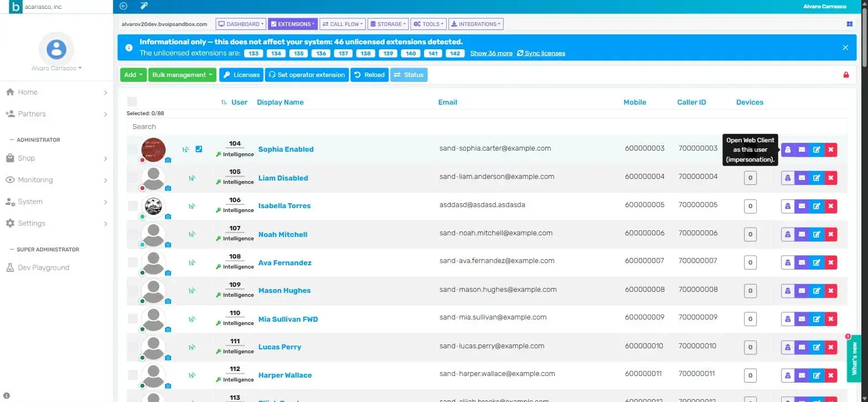Click the profile avatar in sidebar
The image size is (868, 402).
(x=56, y=49)
